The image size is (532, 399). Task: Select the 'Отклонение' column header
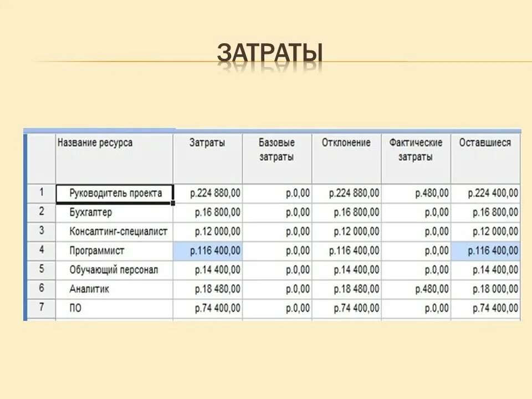(x=346, y=158)
